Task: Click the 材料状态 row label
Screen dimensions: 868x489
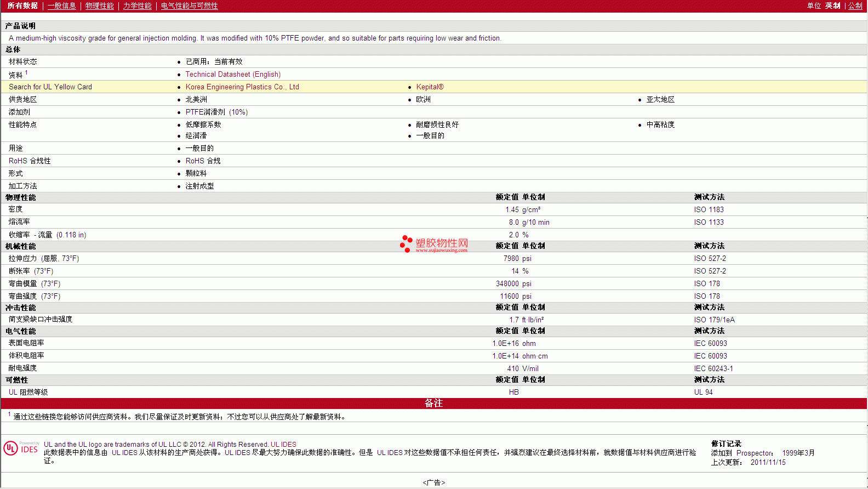Action: [23, 61]
